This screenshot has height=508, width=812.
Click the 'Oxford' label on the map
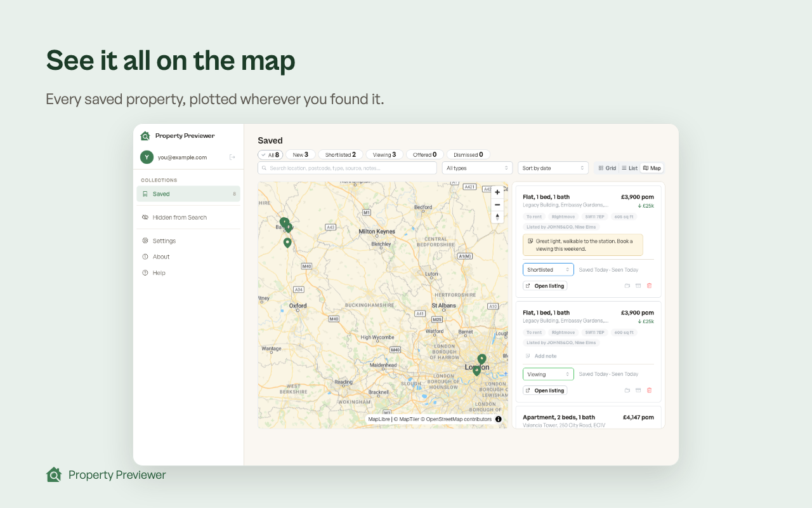[x=298, y=306]
